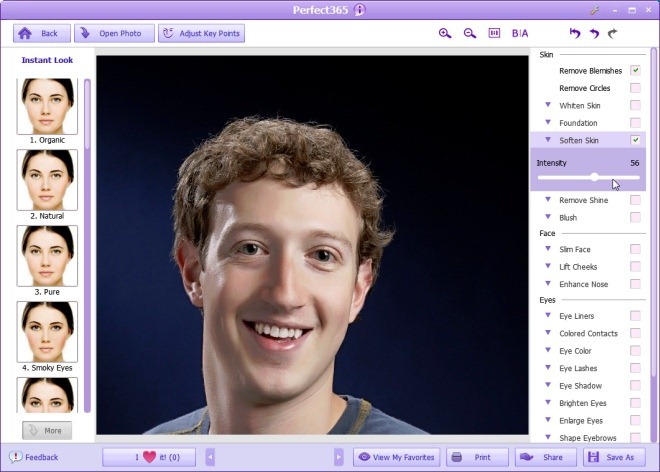Toggle the B|A before/after comparison
Screen dimensions: 660x472
[x=520, y=33]
